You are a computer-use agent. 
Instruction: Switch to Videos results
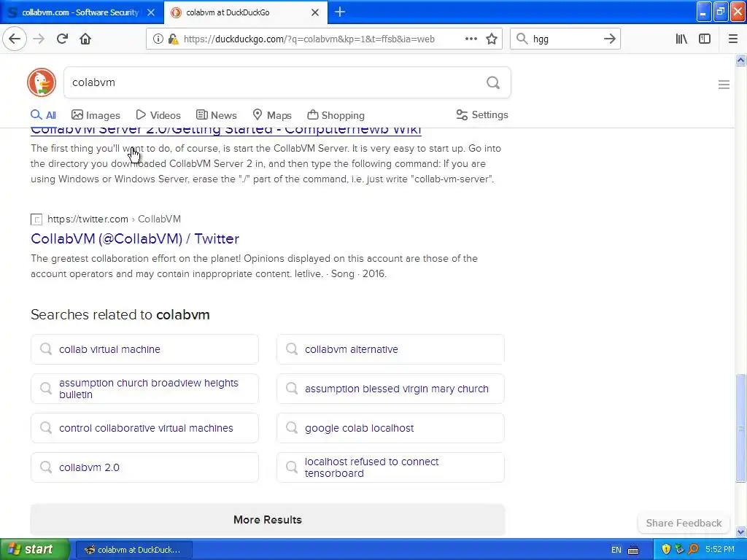coord(158,115)
